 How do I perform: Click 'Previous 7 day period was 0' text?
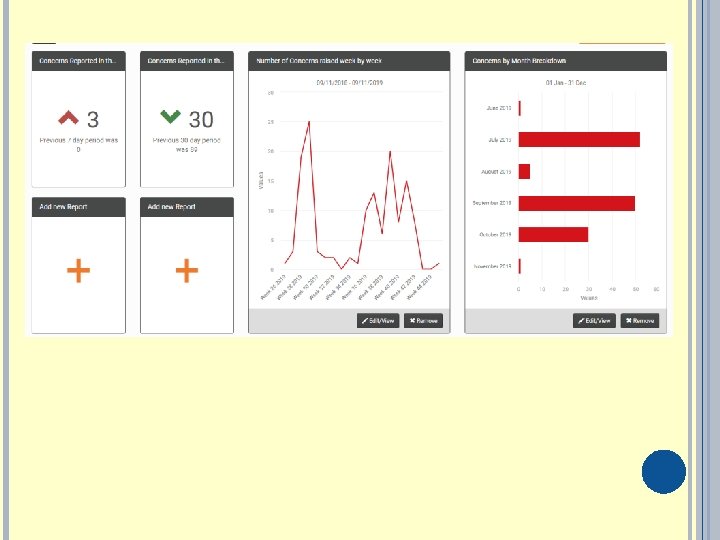79,145
